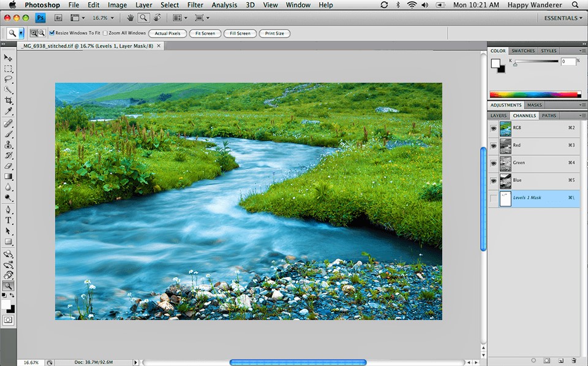Enable the Zoom All Windows checkbox

click(104, 33)
